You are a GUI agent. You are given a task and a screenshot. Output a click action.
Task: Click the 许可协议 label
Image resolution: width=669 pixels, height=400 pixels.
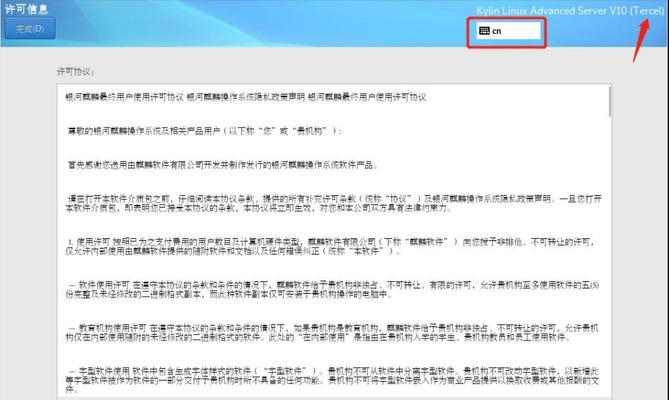76,72
